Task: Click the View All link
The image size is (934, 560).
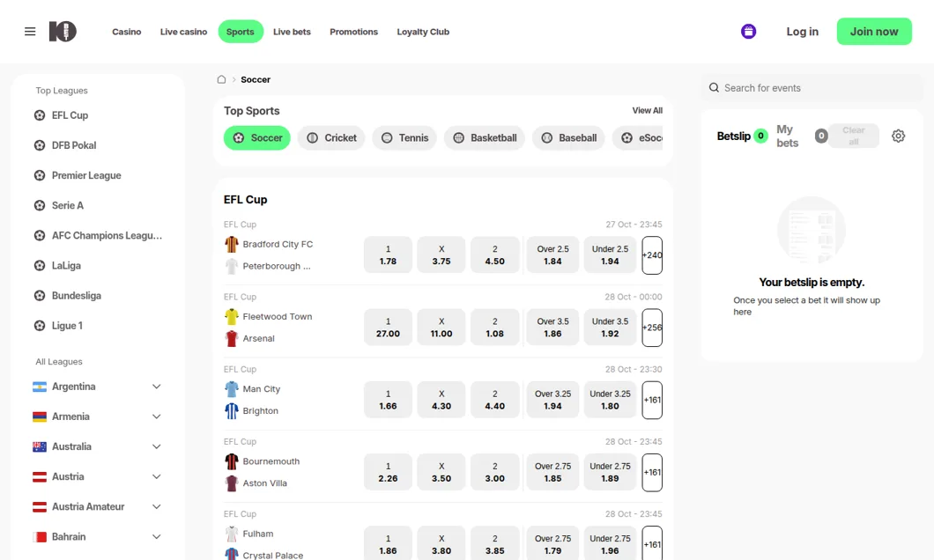Action: pos(647,111)
